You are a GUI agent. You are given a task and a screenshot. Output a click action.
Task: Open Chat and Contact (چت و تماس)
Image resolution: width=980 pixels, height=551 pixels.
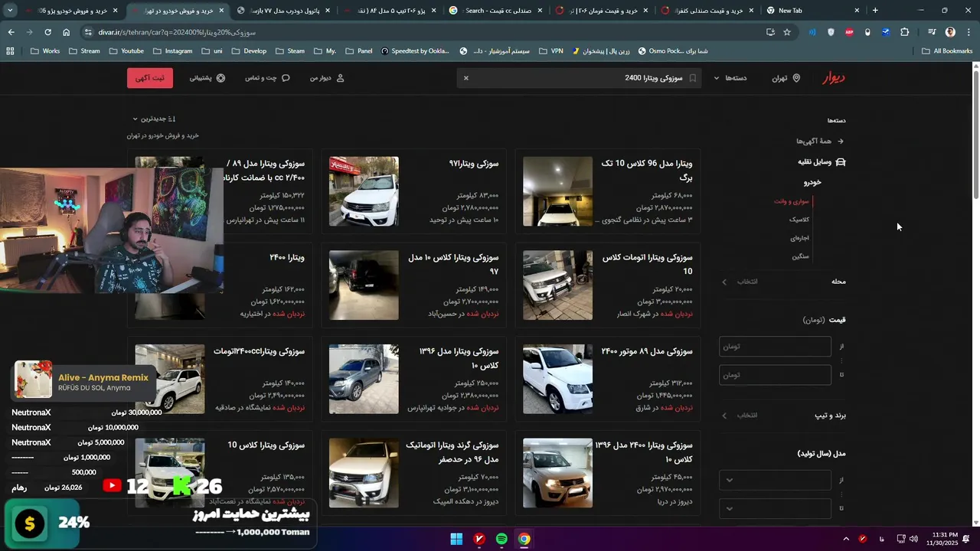point(267,78)
